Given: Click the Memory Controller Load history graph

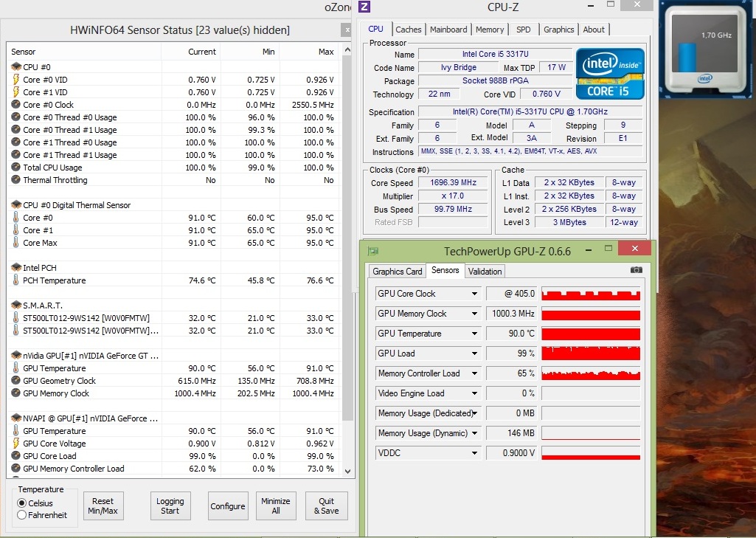Looking at the screenshot, I should click(591, 373).
